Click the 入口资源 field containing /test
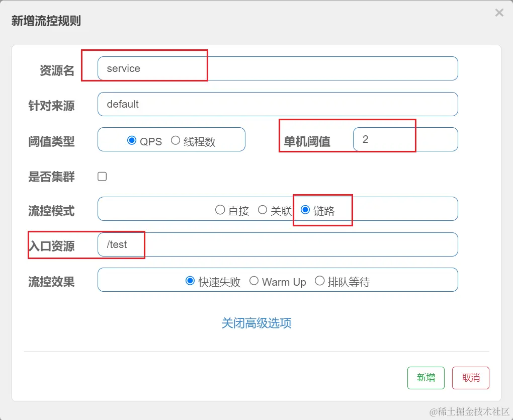This screenshot has height=420, width=513. [x=277, y=244]
